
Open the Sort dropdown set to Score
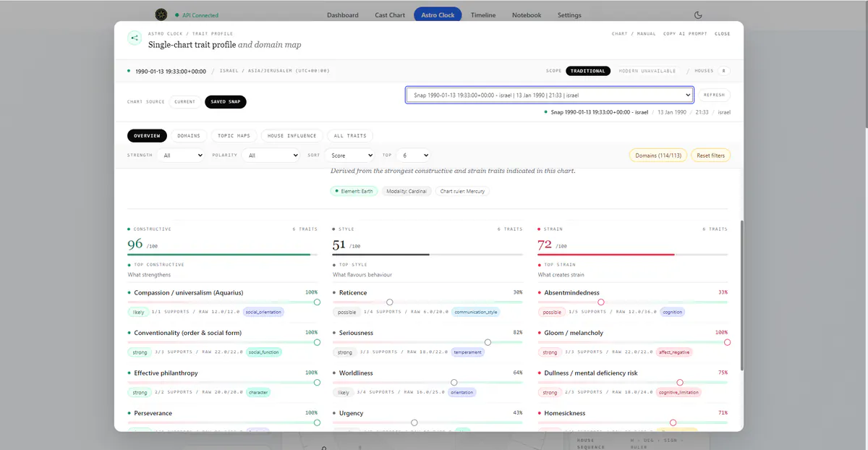tap(349, 155)
